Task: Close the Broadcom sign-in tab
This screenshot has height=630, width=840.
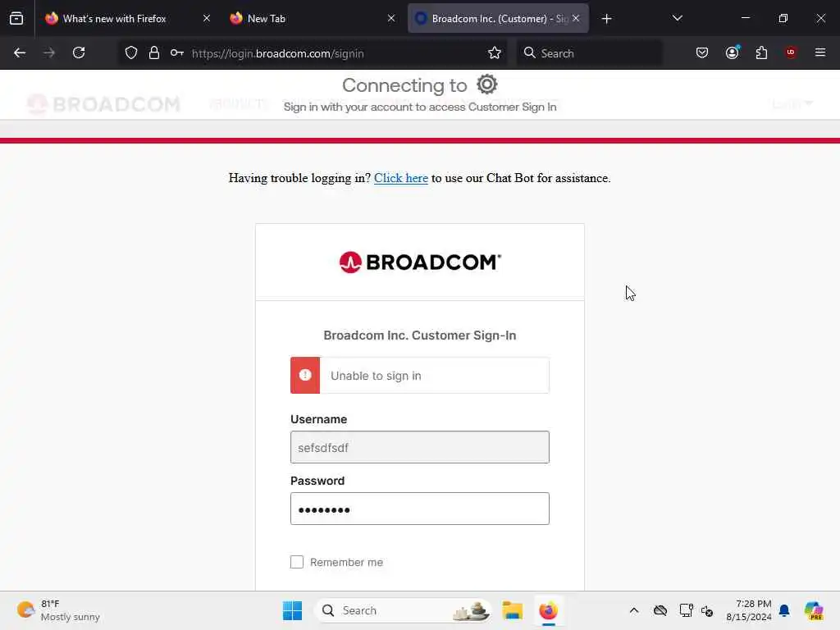Action: click(x=576, y=19)
